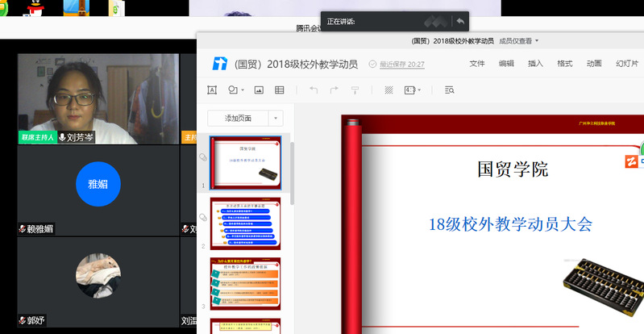Click the insert image icon
Viewport: 644px width, 334px height.
(259, 90)
